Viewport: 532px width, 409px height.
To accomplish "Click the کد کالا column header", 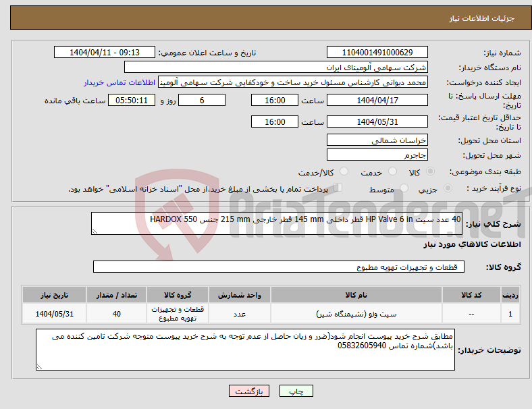I will click(x=471, y=295).
